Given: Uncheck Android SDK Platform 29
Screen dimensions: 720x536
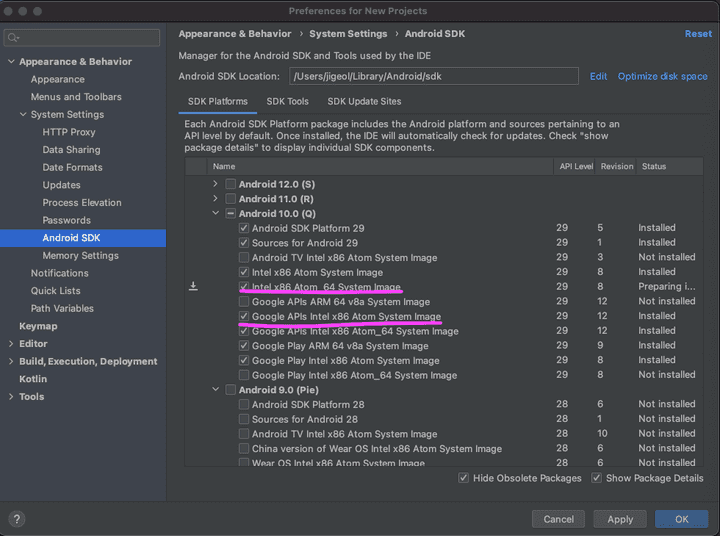Looking at the screenshot, I should tap(244, 228).
